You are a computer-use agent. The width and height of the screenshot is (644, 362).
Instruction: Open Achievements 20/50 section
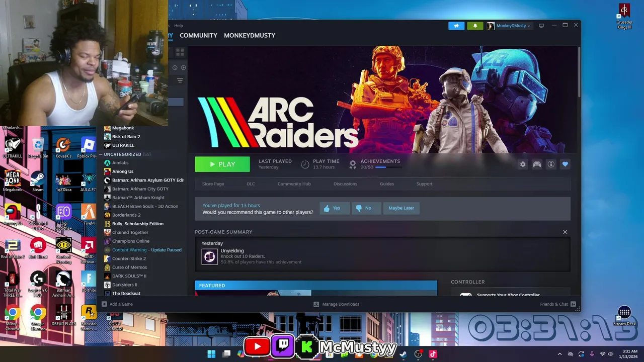375,164
